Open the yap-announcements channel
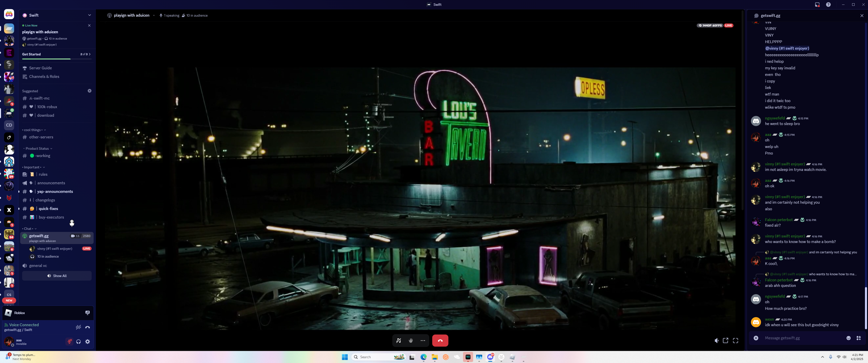Viewport: 868px width, 363px height. point(55,191)
